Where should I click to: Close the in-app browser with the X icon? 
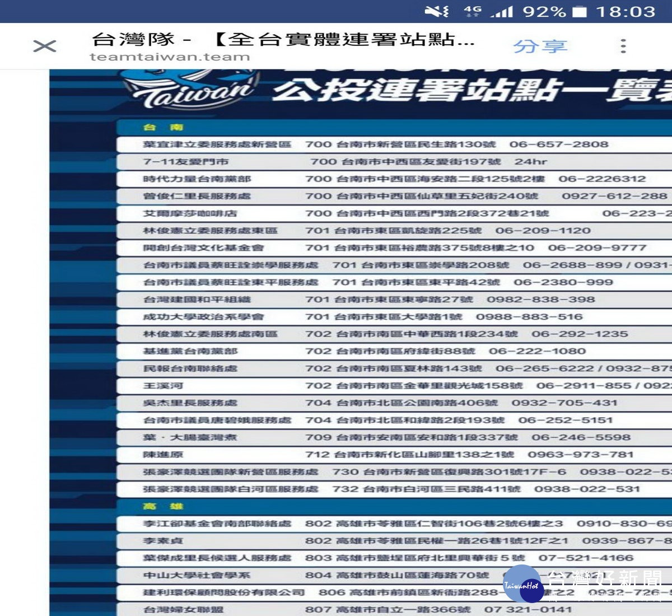pos(45,46)
